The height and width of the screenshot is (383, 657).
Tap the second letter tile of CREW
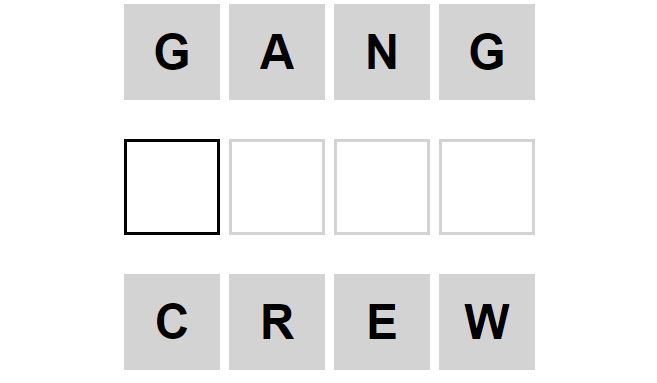(277, 322)
